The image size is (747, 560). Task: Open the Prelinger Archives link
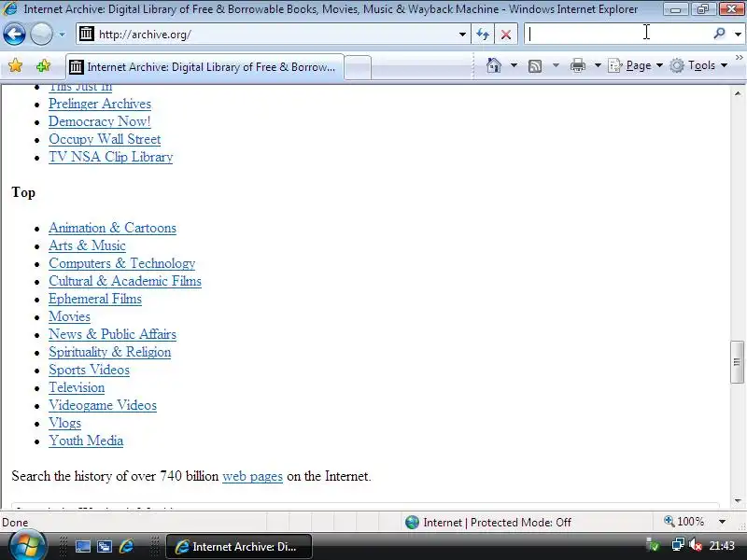tap(100, 104)
